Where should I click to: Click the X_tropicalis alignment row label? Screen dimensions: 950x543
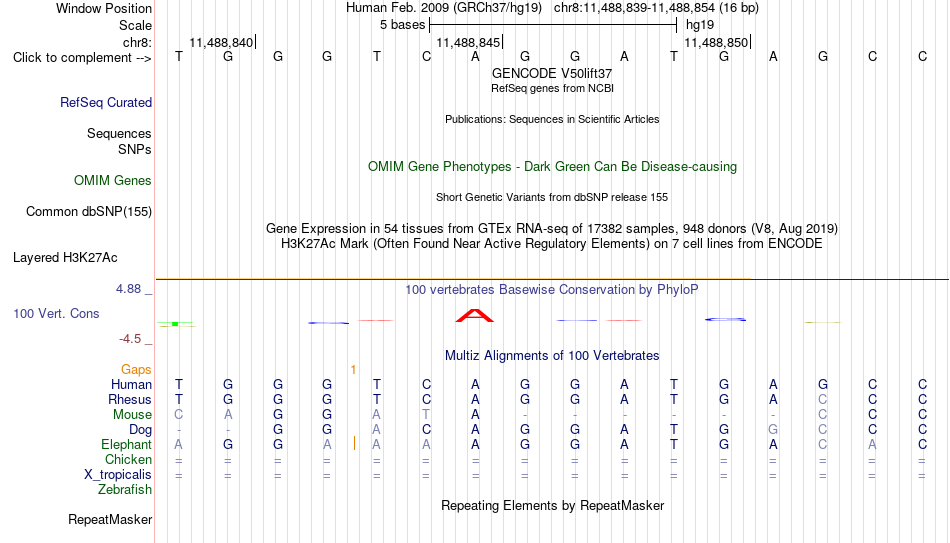118,475
